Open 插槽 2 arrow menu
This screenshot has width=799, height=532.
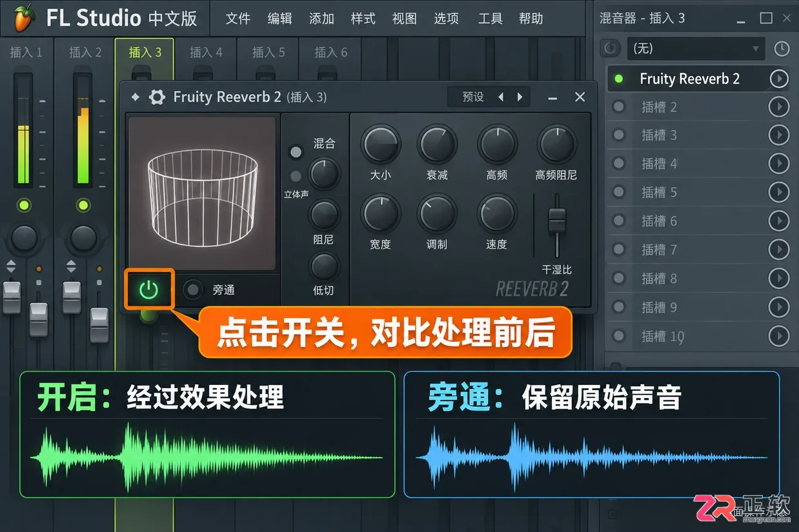click(780, 107)
